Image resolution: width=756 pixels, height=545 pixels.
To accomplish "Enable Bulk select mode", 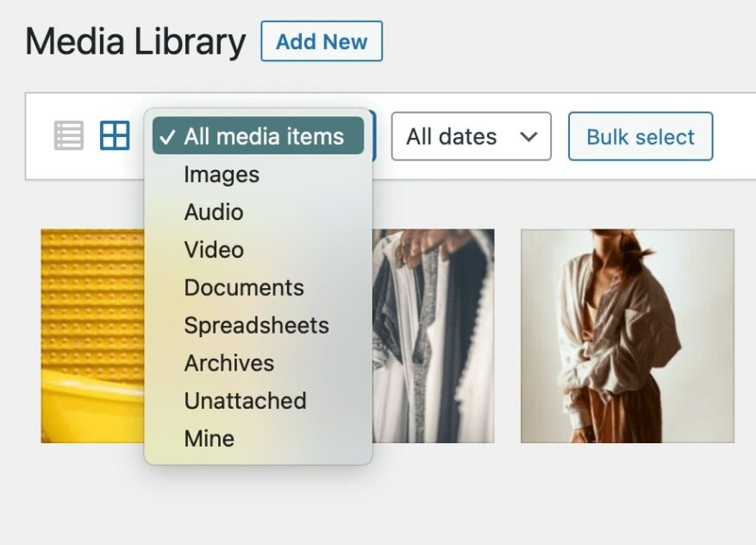I will tap(640, 136).
